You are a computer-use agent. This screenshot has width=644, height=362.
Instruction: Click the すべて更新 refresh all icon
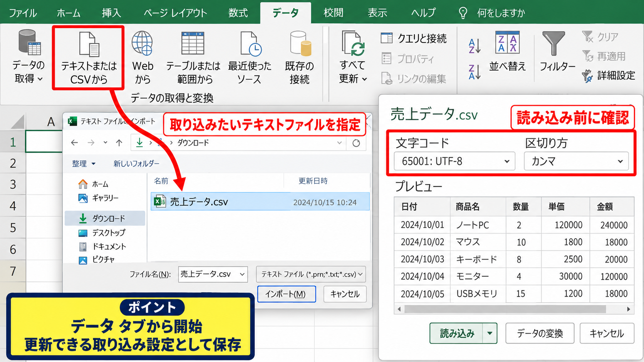coord(352,58)
